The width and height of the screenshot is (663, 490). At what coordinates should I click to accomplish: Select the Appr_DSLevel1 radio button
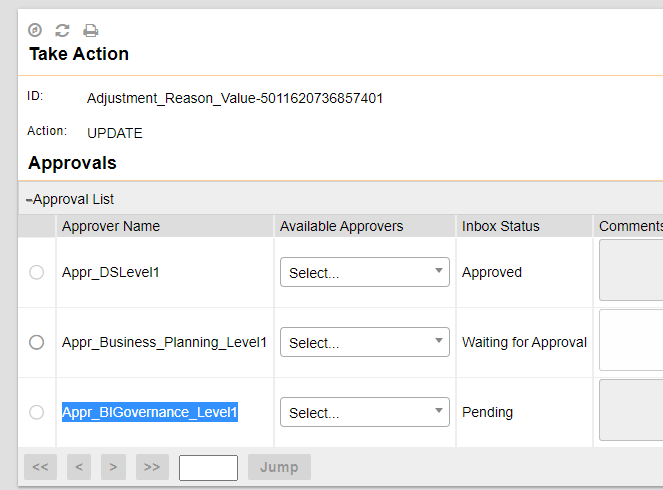37,272
